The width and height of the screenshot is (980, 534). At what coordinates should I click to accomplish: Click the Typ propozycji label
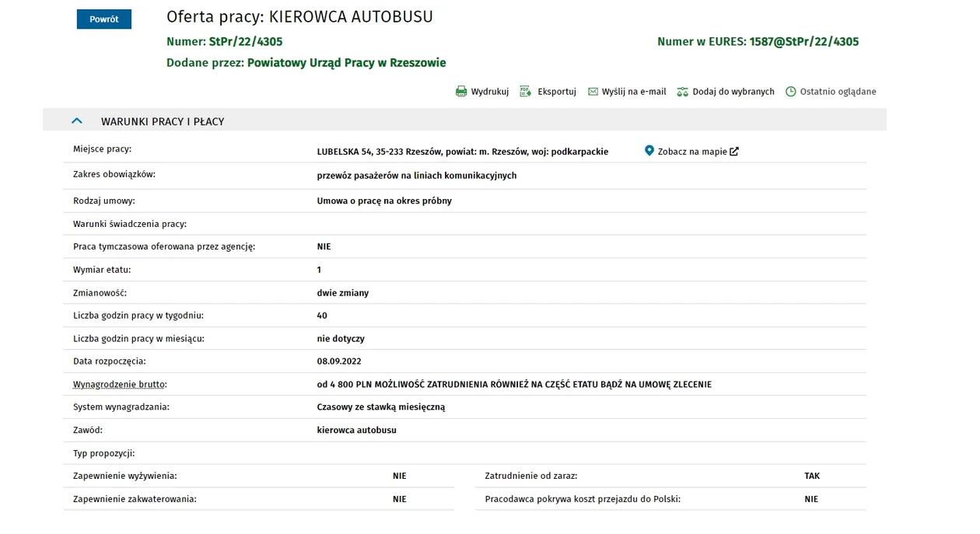104,453
